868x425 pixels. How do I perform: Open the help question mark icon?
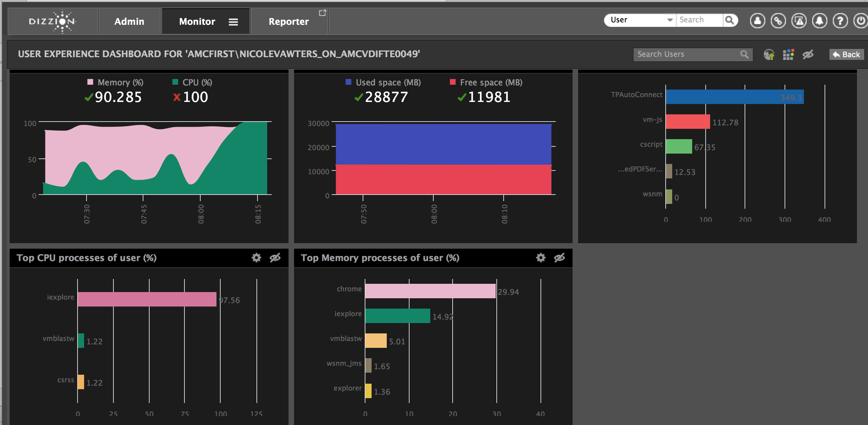tap(840, 21)
